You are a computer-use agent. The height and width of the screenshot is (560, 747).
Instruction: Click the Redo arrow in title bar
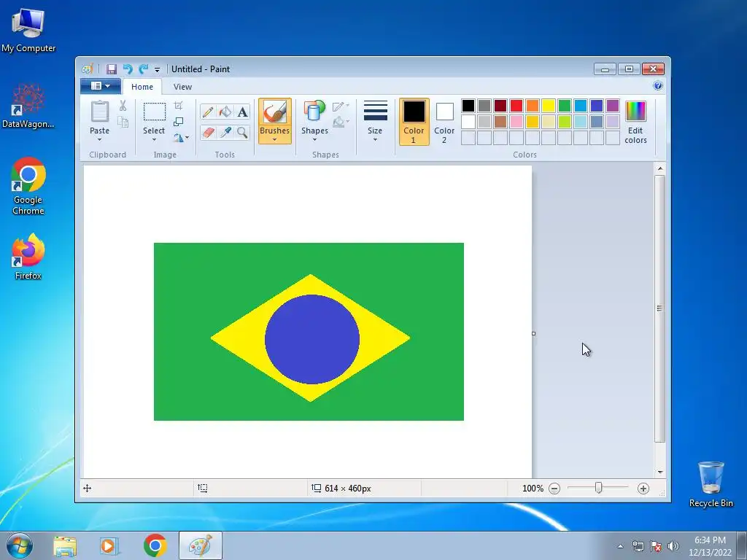143,69
